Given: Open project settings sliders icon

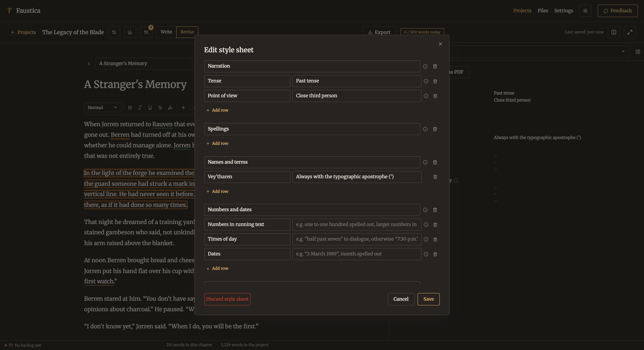Looking at the screenshot, I should pyautogui.click(x=114, y=32).
